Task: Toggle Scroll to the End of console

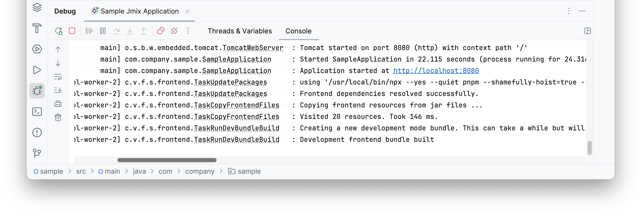Action: point(58,90)
